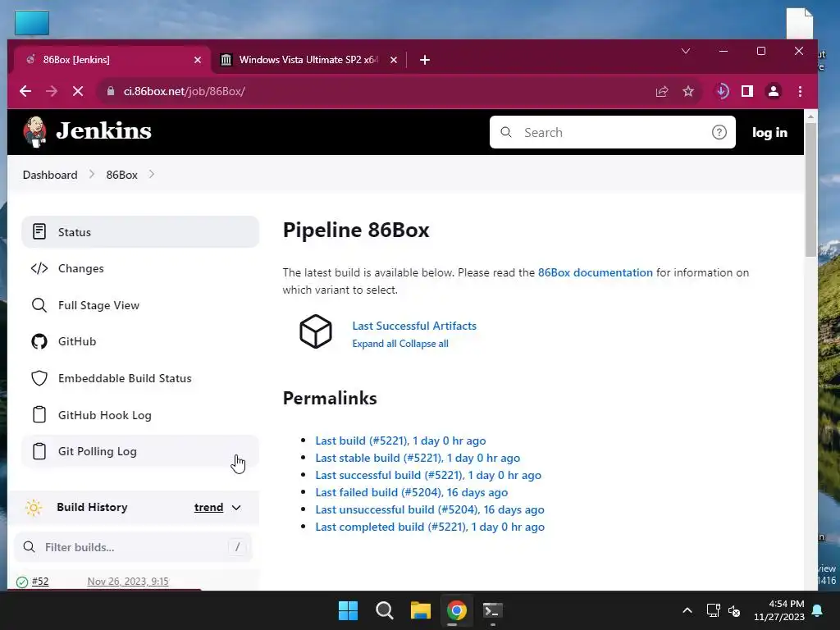Screen dimensions: 840x630
Task: Click the Terminal icon on the taskbar
Action: pos(493,610)
